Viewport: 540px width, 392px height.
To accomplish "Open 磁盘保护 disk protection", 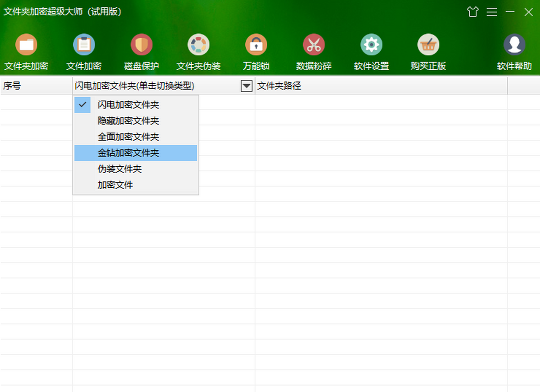I will point(141,45).
